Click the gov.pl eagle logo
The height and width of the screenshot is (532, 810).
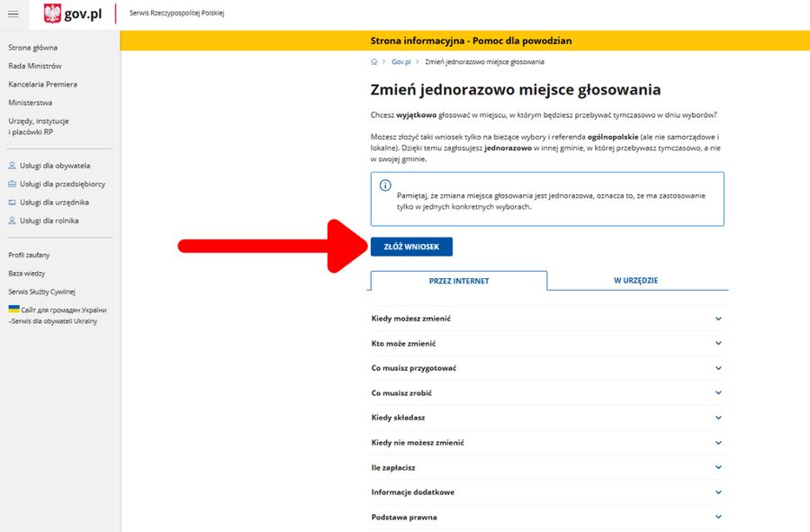tap(52, 14)
